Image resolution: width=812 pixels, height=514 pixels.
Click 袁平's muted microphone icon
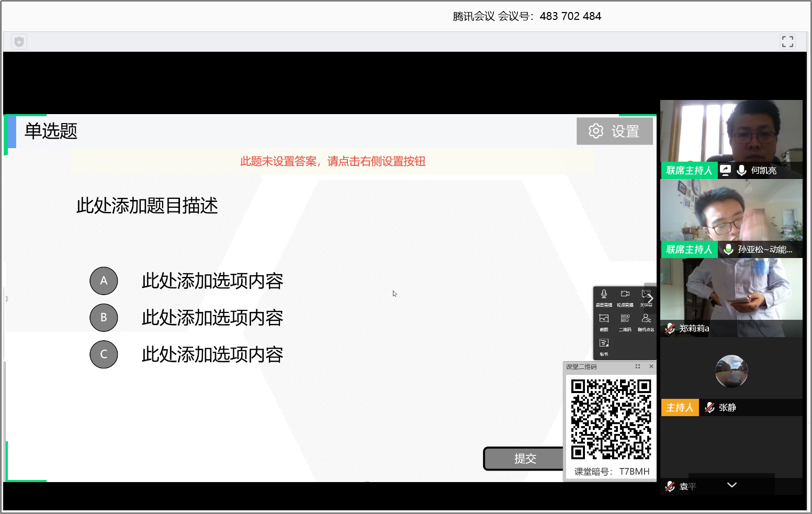click(670, 486)
